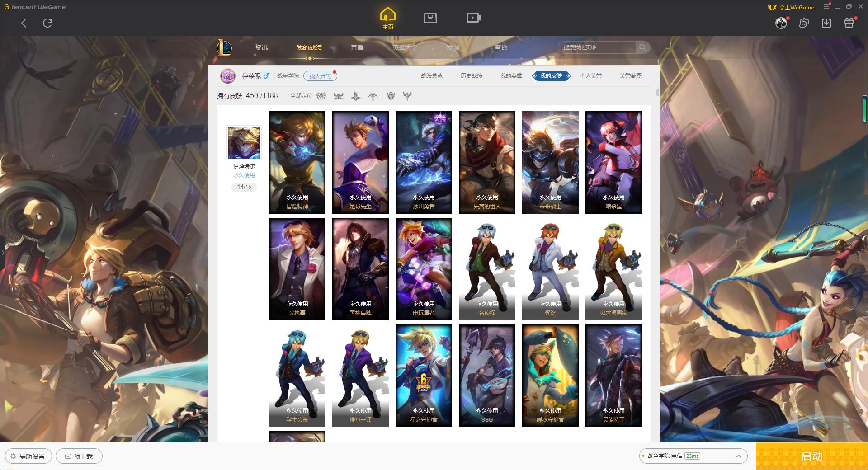
Task: Refresh the page with reload icon
Action: click(x=47, y=23)
